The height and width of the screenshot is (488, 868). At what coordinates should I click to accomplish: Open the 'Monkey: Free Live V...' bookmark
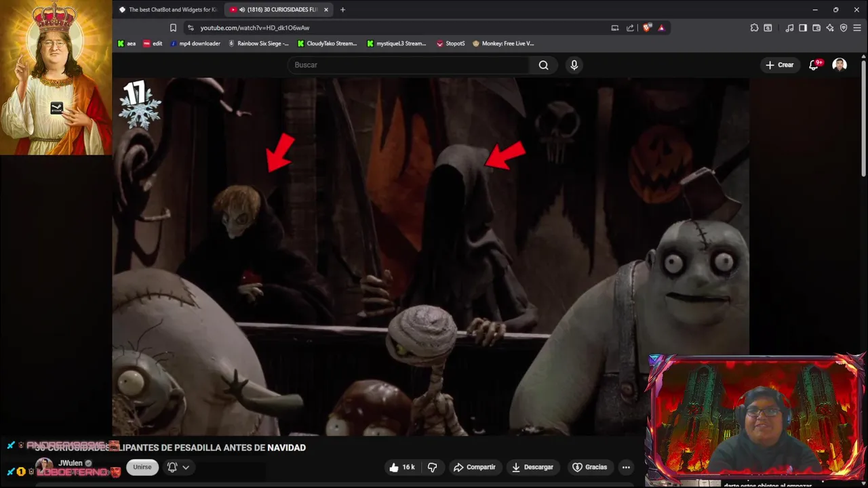503,43
